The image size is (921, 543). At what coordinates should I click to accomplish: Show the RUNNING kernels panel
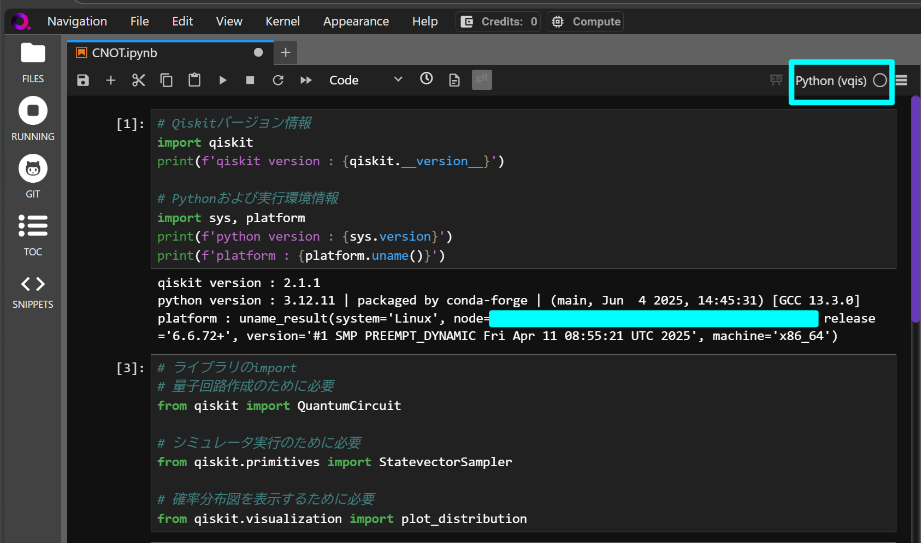point(33,118)
